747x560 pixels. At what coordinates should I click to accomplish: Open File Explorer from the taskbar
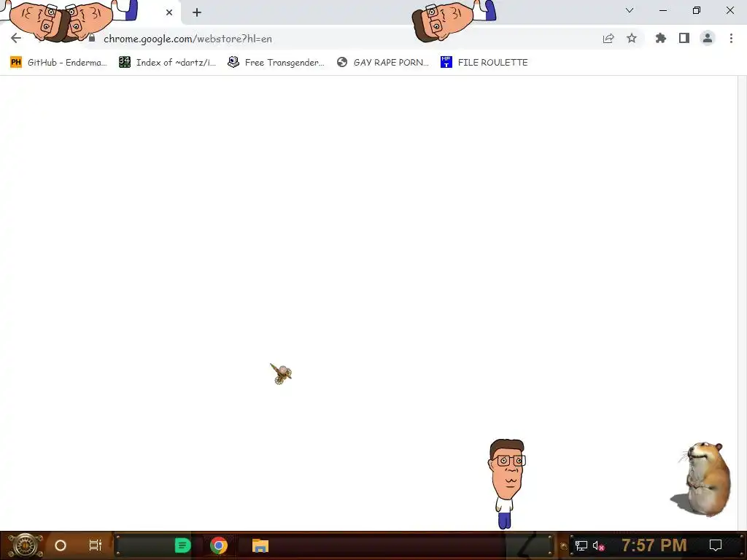tap(260, 545)
